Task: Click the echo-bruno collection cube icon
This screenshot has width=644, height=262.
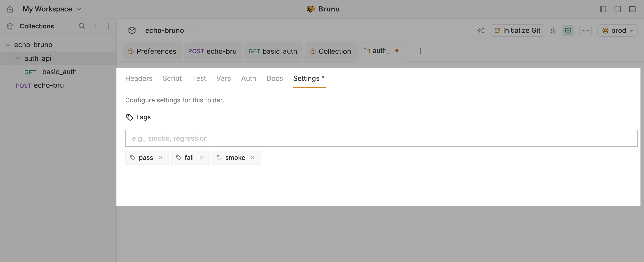Action: (x=132, y=30)
